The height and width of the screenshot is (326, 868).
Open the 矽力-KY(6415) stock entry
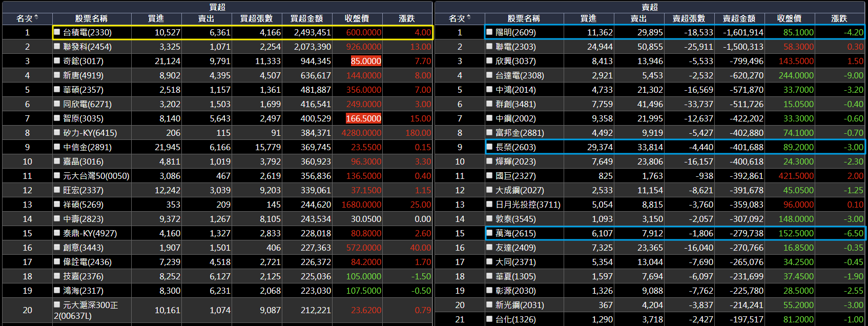[x=90, y=133]
